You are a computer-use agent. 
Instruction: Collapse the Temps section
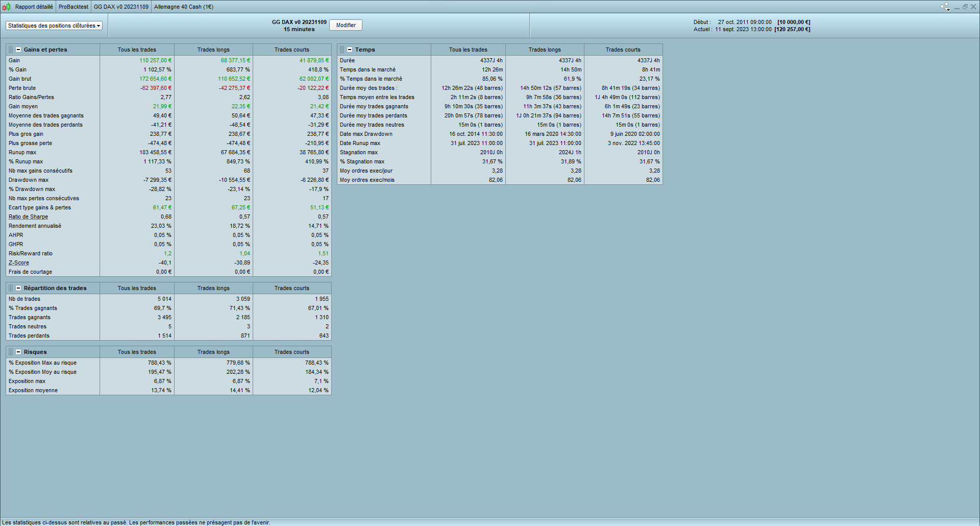point(350,50)
